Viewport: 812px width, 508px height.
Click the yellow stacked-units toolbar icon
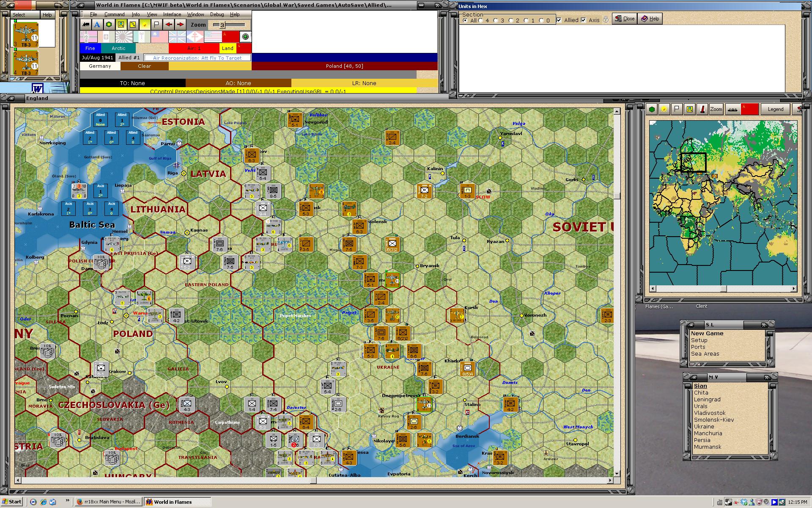click(x=133, y=25)
